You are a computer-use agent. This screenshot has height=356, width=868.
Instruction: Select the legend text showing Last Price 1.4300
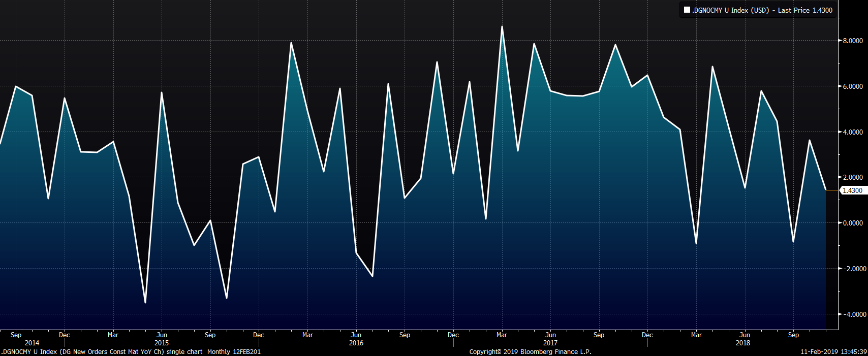805,10
